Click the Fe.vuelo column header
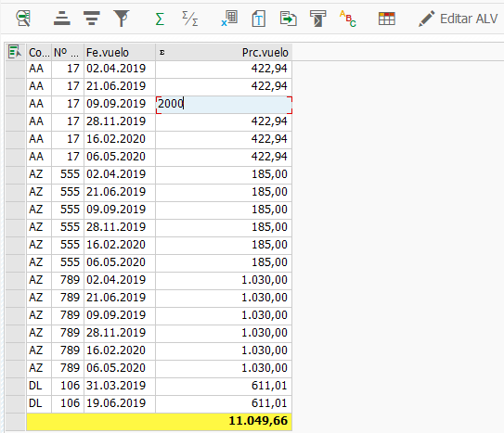 120,52
